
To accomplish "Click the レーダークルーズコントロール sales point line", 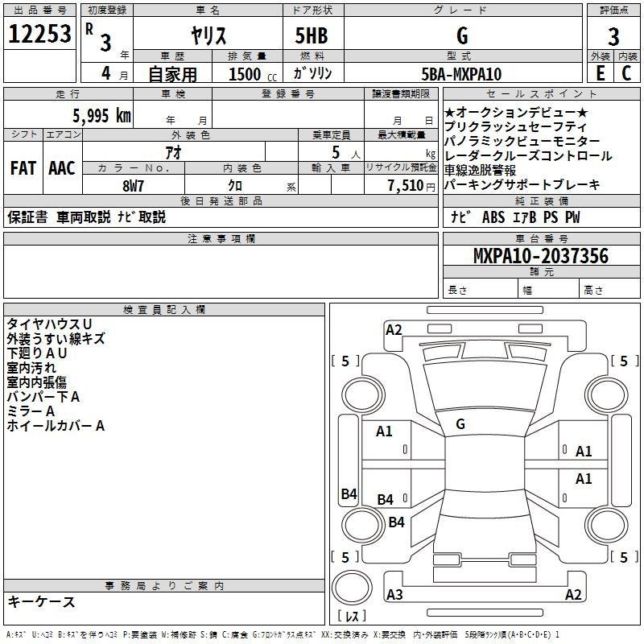I will pyautogui.click(x=527, y=156).
